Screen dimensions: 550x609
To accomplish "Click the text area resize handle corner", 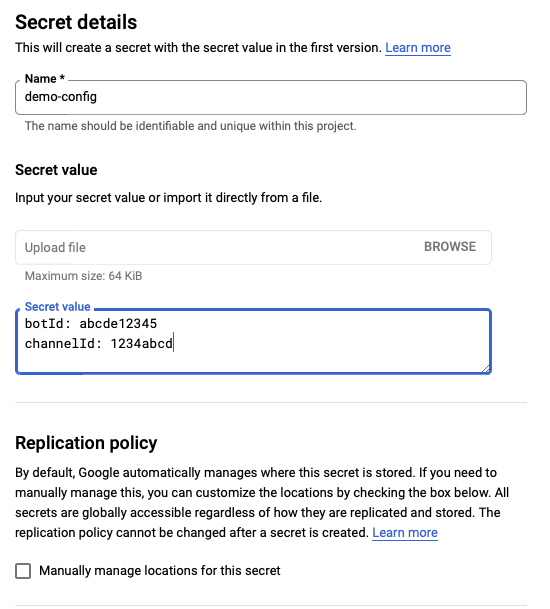I will pos(486,368).
